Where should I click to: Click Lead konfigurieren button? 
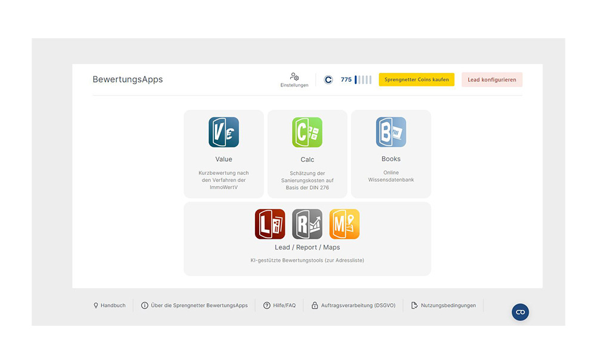[492, 79]
